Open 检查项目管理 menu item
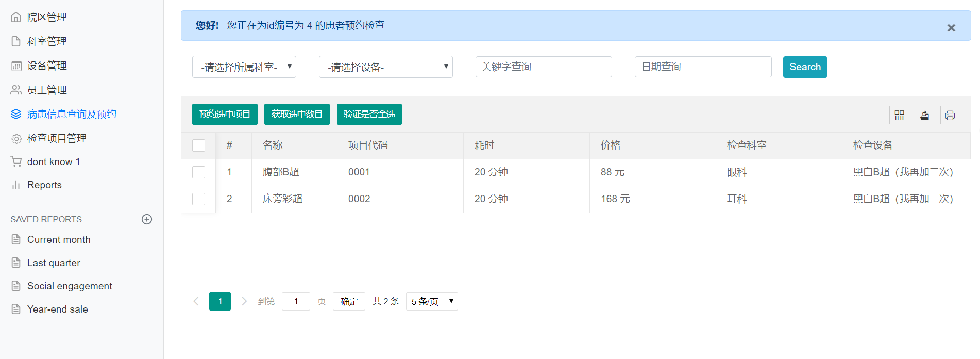Viewport: 980px width, 359px height. coord(57,138)
